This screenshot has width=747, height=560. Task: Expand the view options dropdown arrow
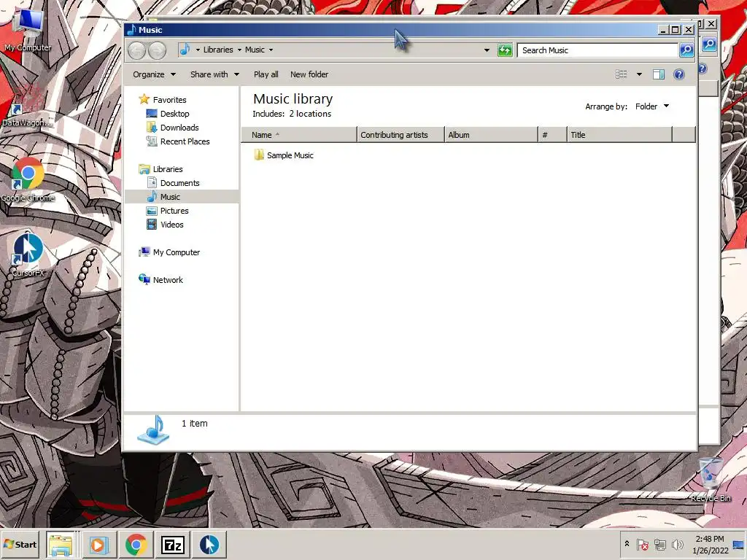pos(639,74)
